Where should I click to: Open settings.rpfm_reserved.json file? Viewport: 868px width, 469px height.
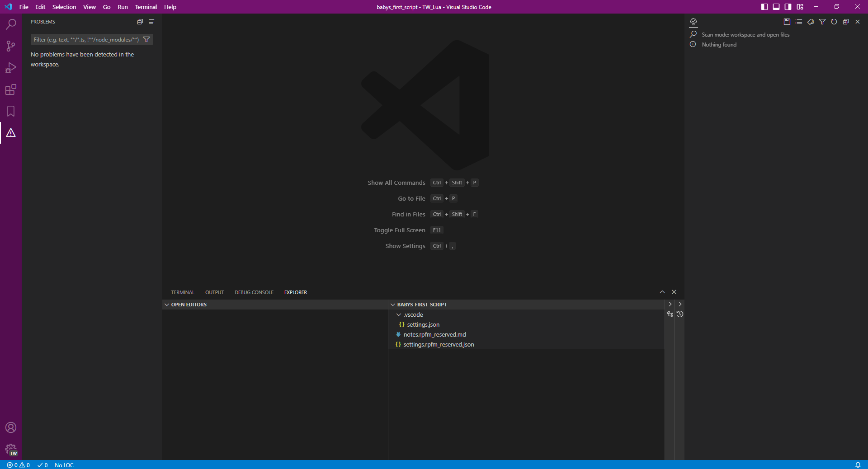[x=526, y=344]
